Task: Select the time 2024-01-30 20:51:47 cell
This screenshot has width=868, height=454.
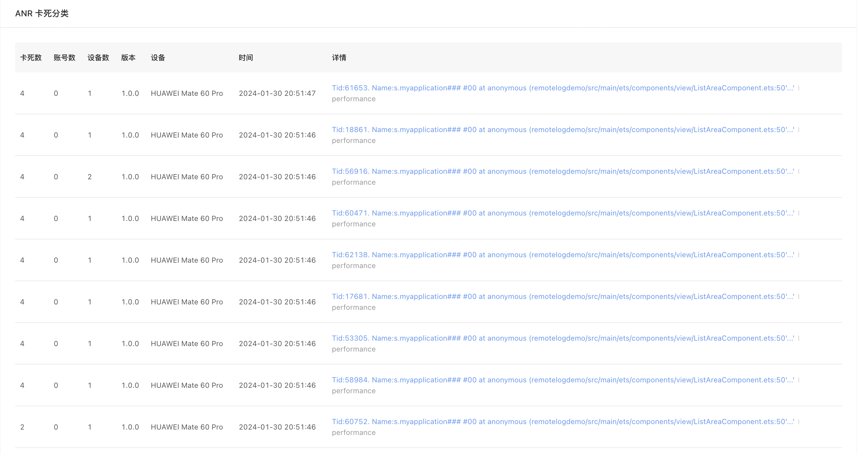Action: click(x=277, y=93)
